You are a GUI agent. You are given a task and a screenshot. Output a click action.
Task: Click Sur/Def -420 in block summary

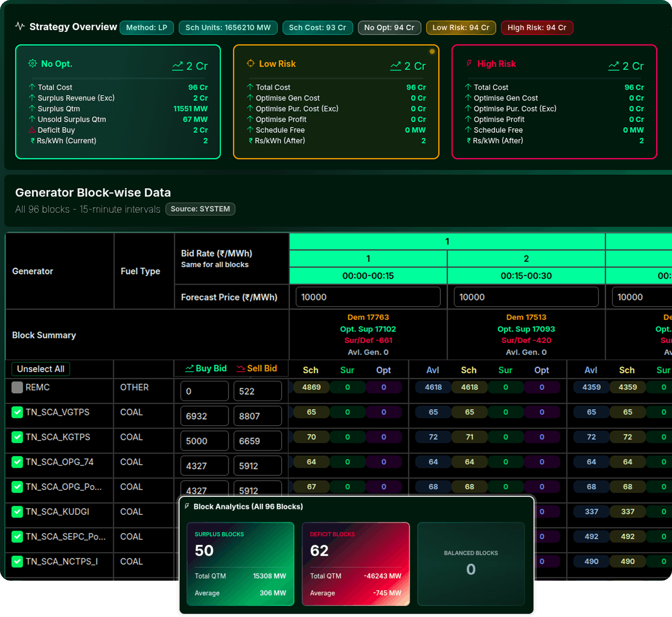click(x=526, y=340)
